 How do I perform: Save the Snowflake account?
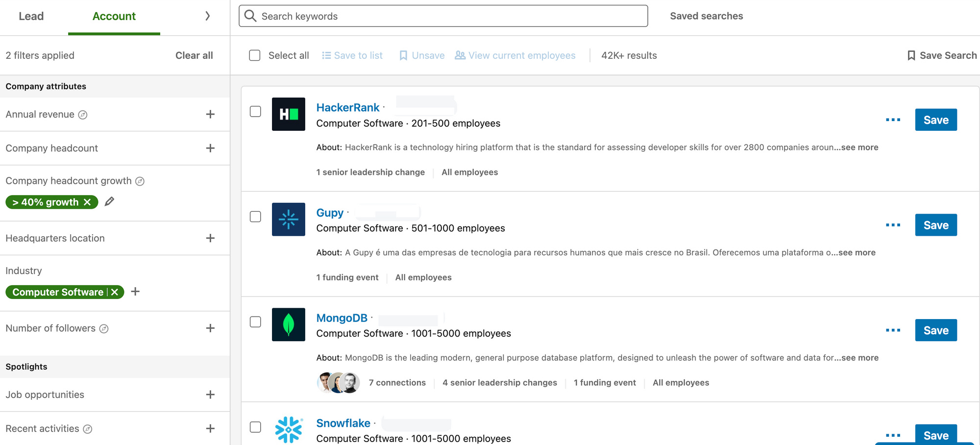[x=936, y=435]
